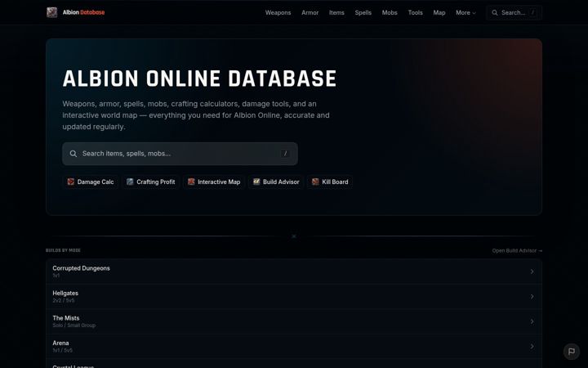Open the Albion Database home link
Viewport: 588px width, 368px height.
click(x=76, y=12)
